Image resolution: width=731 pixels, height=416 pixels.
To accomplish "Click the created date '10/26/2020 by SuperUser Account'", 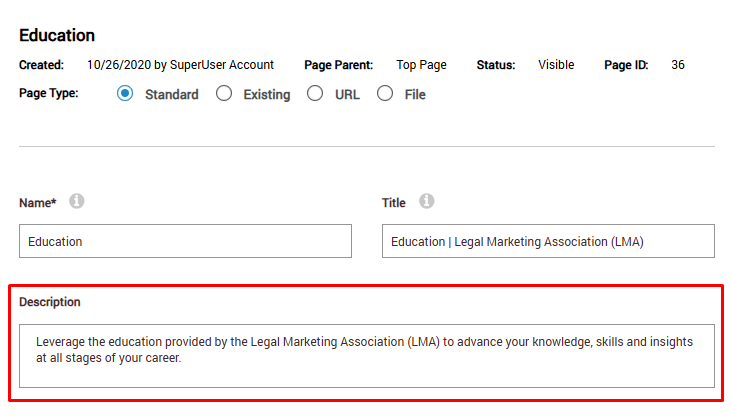I will click(x=180, y=65).
